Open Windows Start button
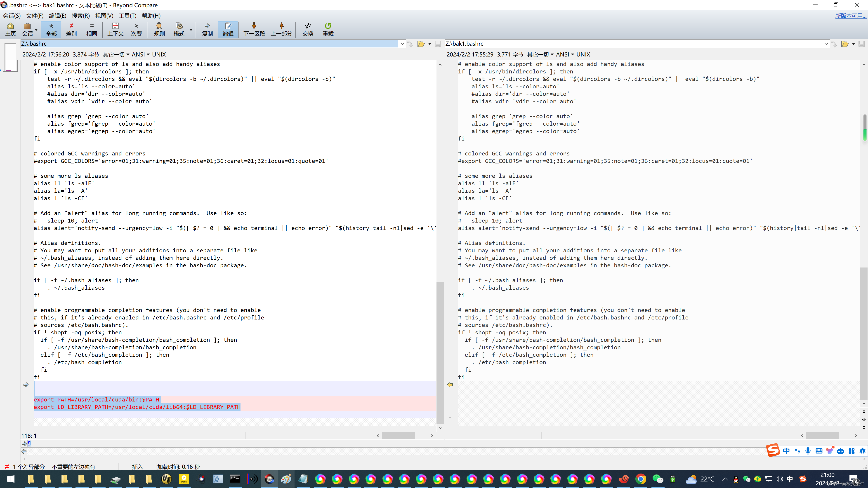 pos(10,479)
